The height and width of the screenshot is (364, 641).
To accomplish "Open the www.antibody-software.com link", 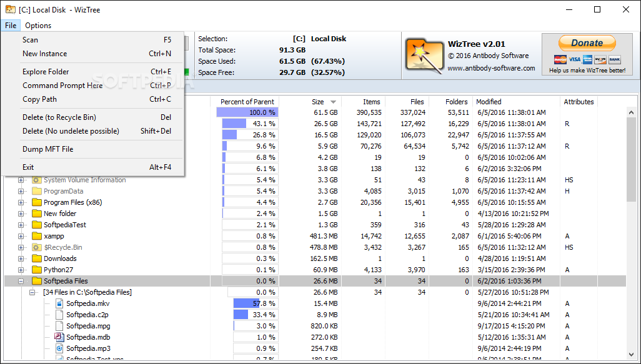I will [492, 68].
